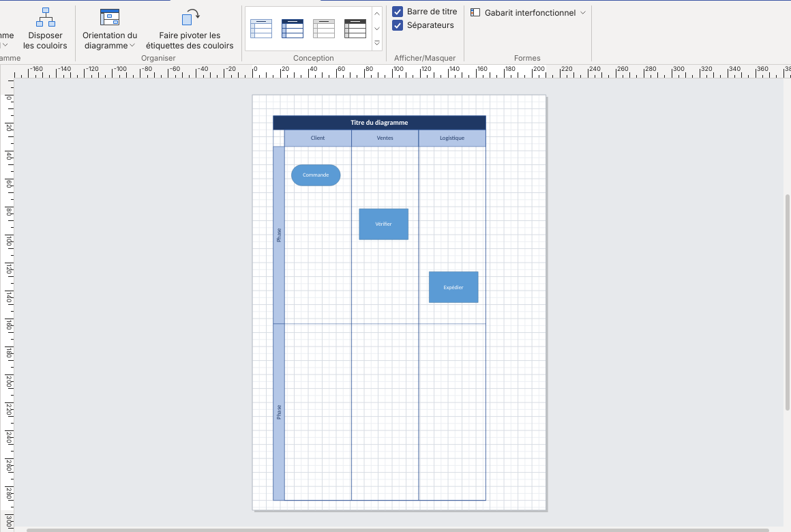Show the previous row of Conception styles

pos(377,14)
